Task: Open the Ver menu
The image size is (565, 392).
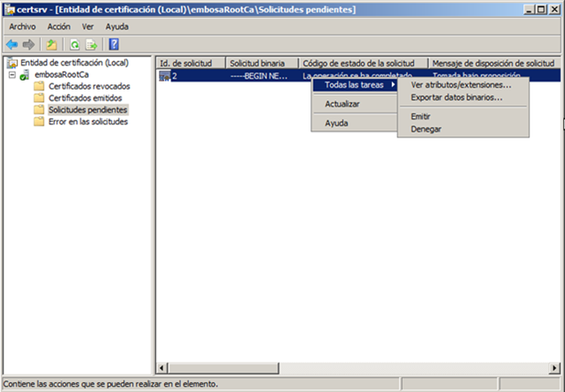Action: 88,27
